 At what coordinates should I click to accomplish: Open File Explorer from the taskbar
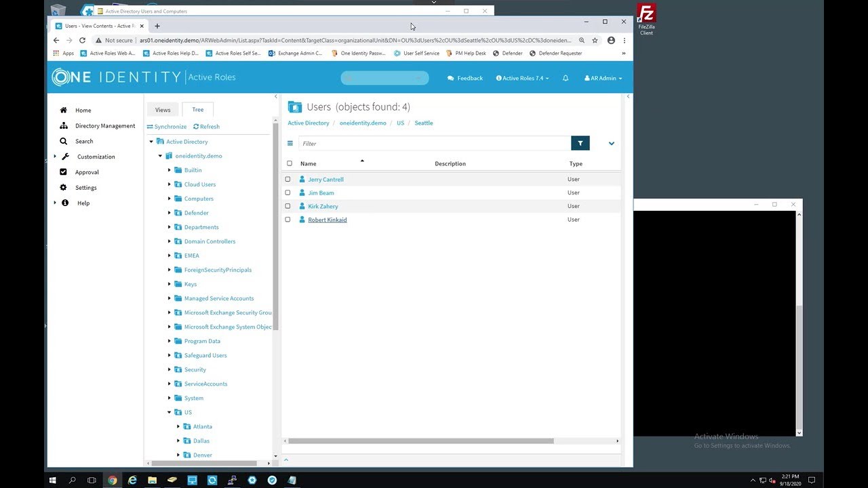pyautogui.click(x=153, y=480)
